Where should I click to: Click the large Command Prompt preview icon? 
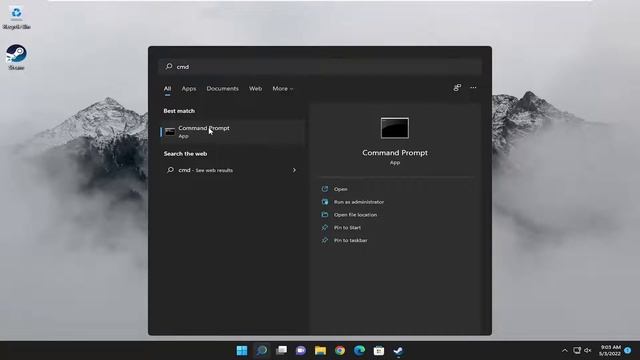point(395,128)
